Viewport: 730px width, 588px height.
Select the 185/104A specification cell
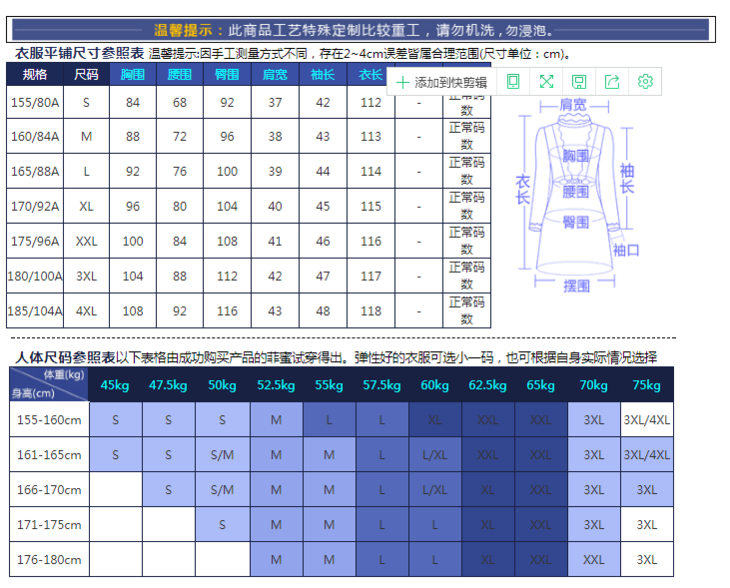[35, 311]
